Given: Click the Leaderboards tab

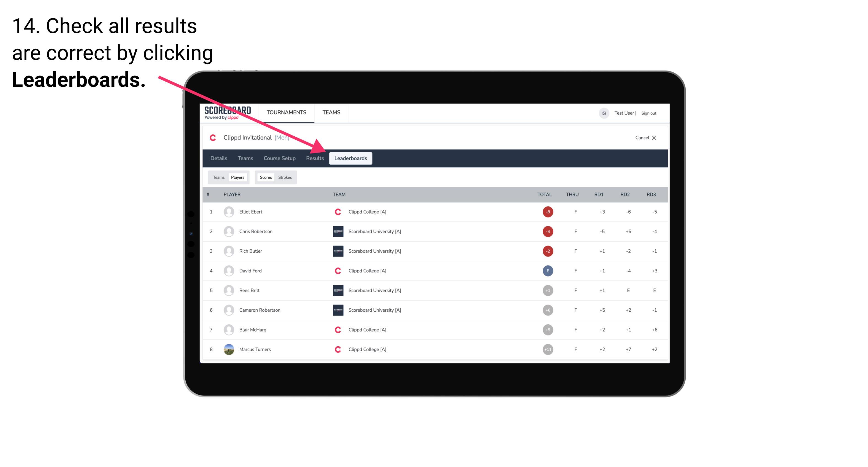Looking at the screenshot, I should (x=351, y=158).
